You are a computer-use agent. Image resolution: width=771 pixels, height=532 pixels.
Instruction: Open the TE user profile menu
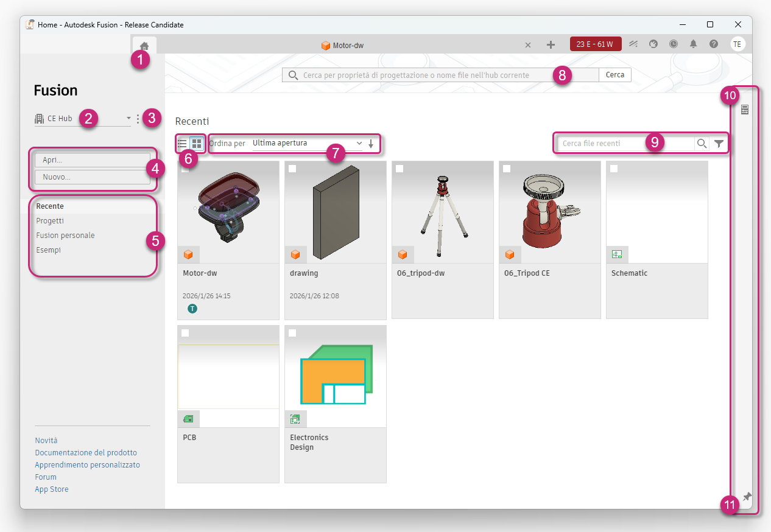[738, 44]
